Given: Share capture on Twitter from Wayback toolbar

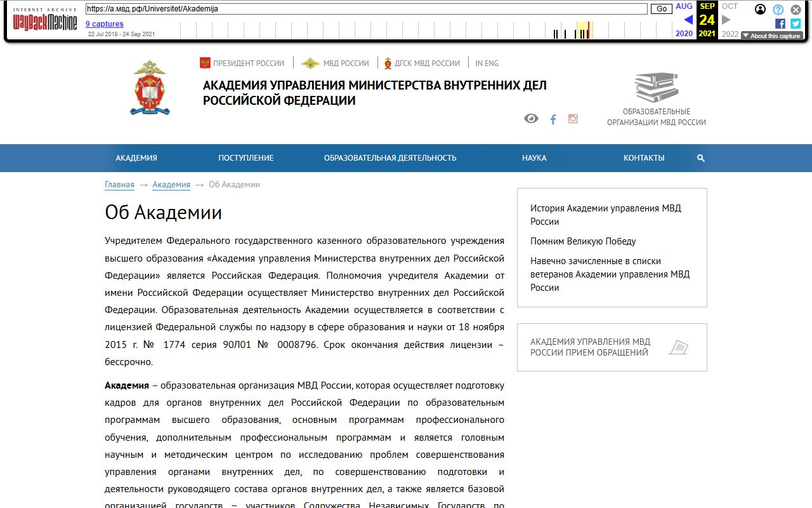Looking at the screenshot, I should coord(796,23).
